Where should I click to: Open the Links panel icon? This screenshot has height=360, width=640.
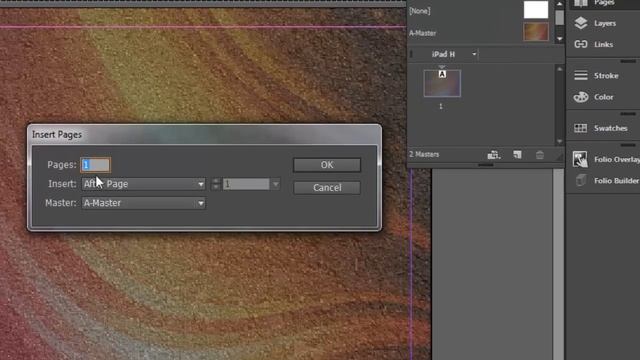point(580,44)
